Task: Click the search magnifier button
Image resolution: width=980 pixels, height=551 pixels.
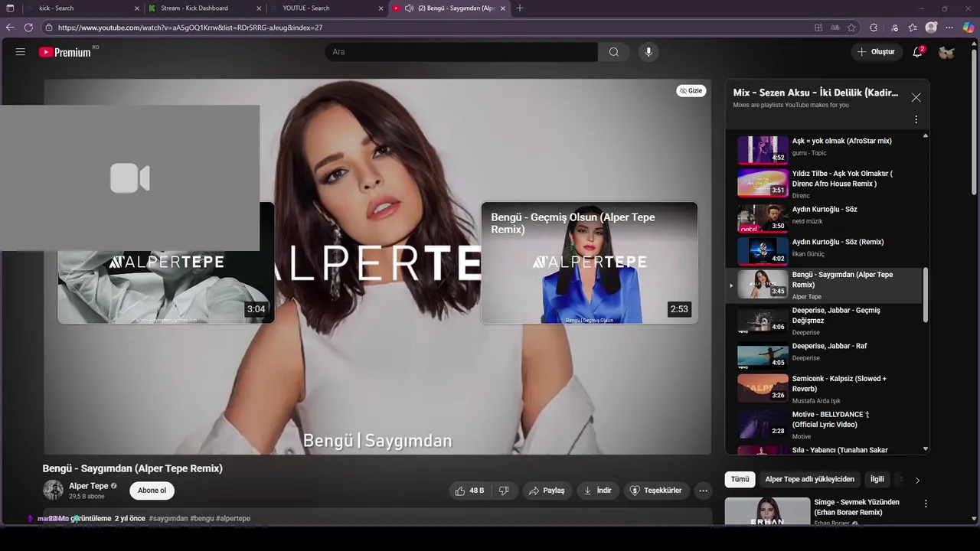Action: coord(613,52)
